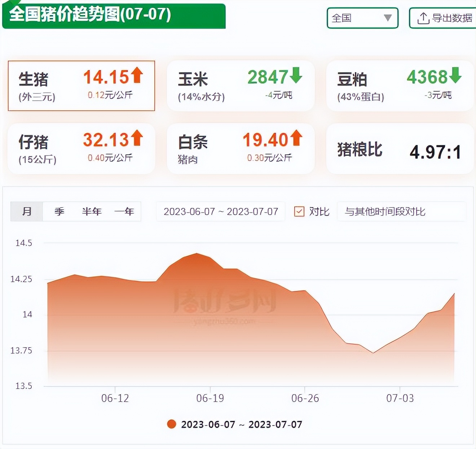
Task: Open the date range picker showing 2023-06-07
Action: 221,212
